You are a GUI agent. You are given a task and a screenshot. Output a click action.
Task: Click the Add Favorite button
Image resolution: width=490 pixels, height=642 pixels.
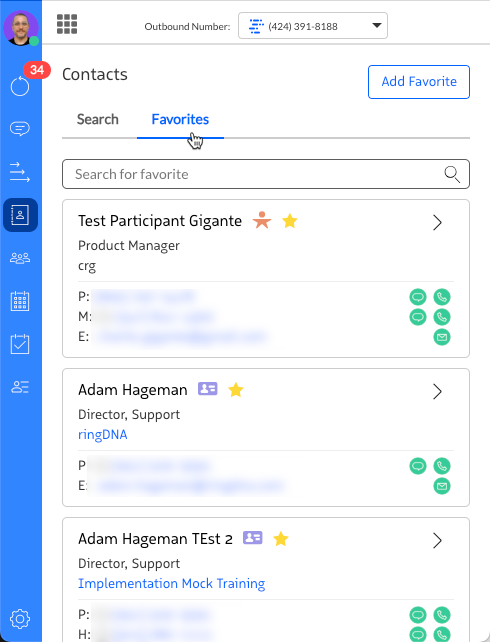click(x=419, y=82)
